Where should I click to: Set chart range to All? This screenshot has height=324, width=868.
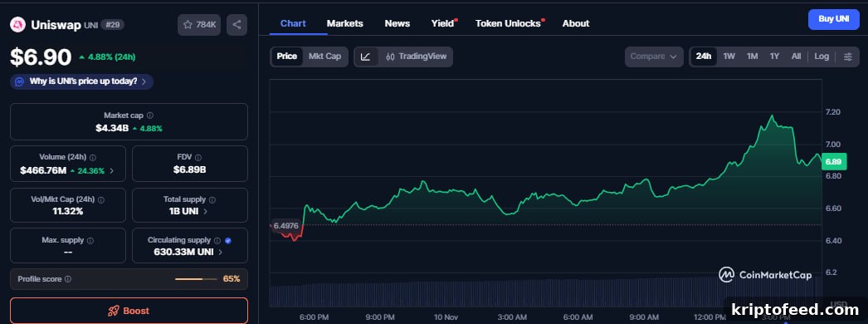(796, 56)
